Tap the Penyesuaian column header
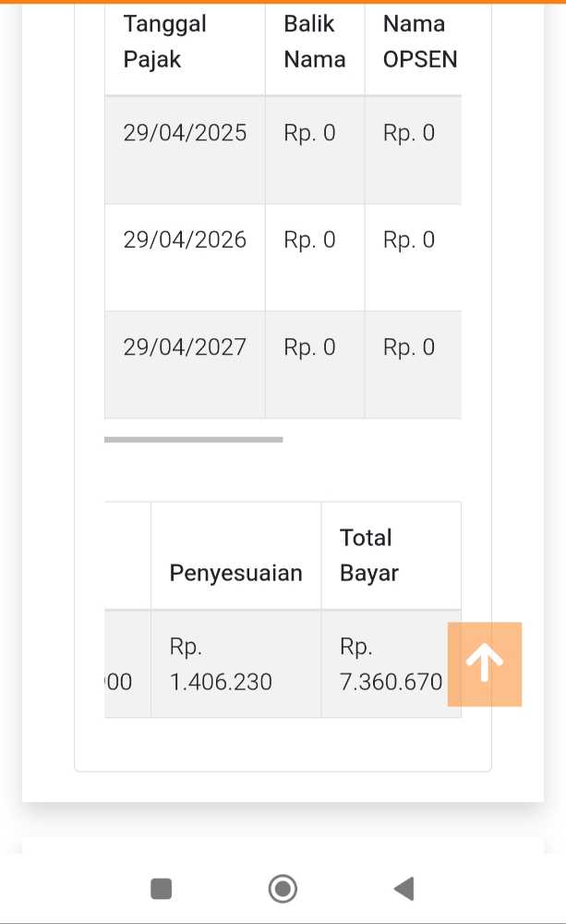Screen dimensions: 566x924 tap(235, 573)
